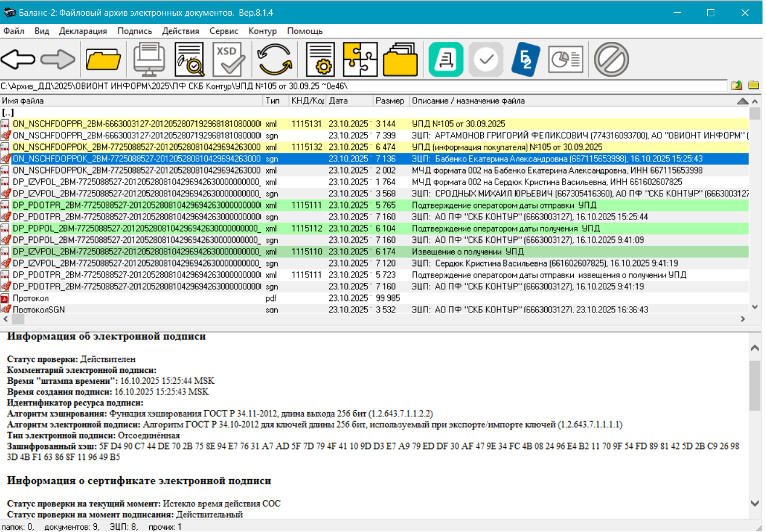Select the Протокол pdf file row
This screenshot has width=766, height=532.
[x=31, y=299]
